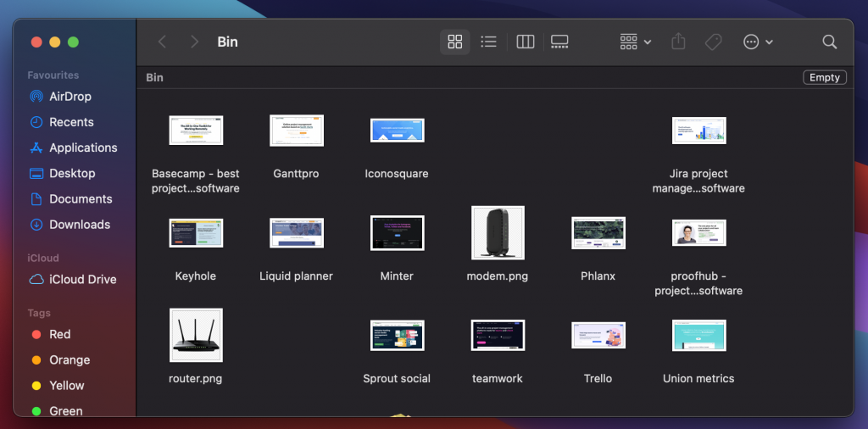The height and width of the screenshot is (429, 868).
Task: Click the iCloud Drive cloud icon
Action: (36, 280)
